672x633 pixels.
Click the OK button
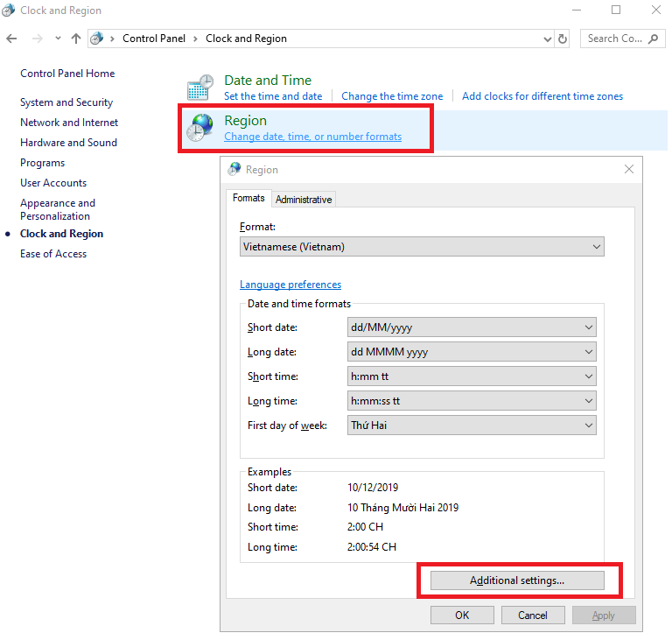coord(462,615)
